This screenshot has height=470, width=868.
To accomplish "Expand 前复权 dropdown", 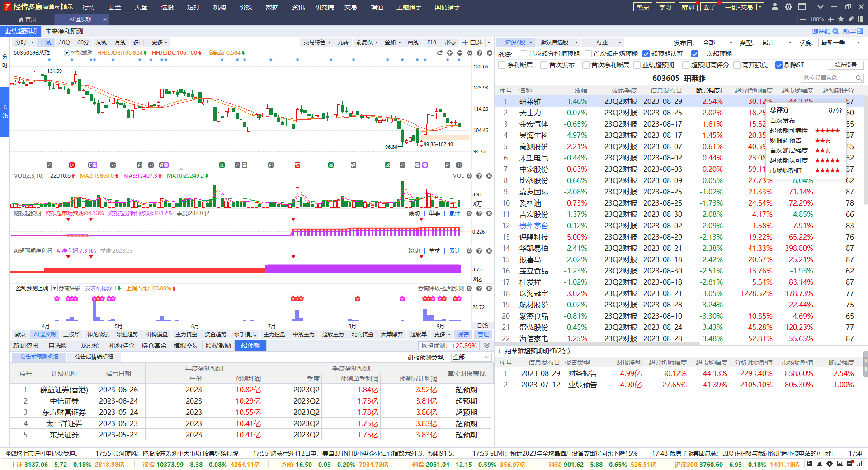I will click(367, 42).
